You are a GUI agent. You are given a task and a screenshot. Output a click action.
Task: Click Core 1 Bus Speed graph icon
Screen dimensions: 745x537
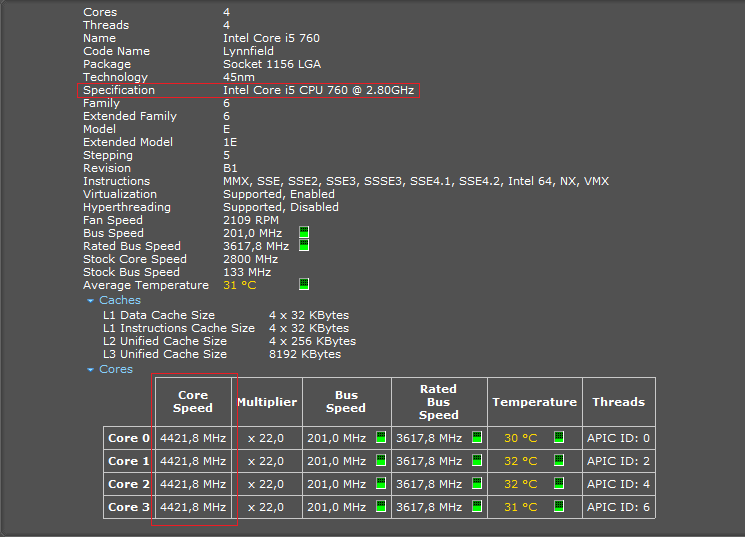pos(381,460)
